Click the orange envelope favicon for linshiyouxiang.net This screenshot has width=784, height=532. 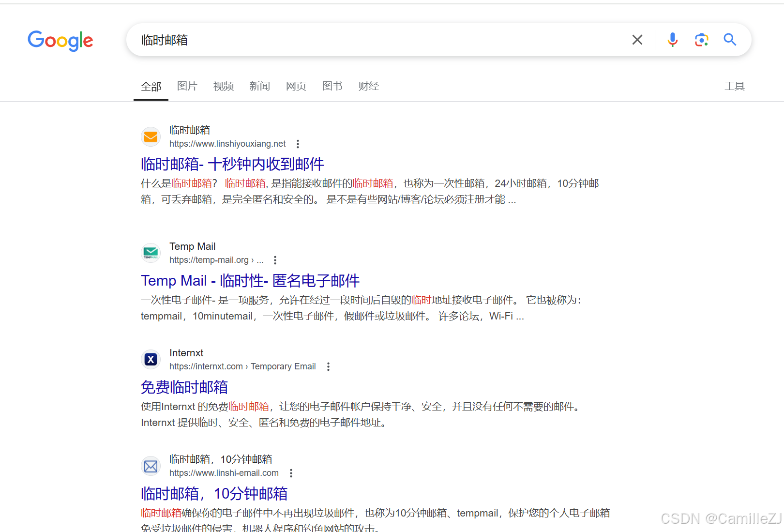pos(151,137)
